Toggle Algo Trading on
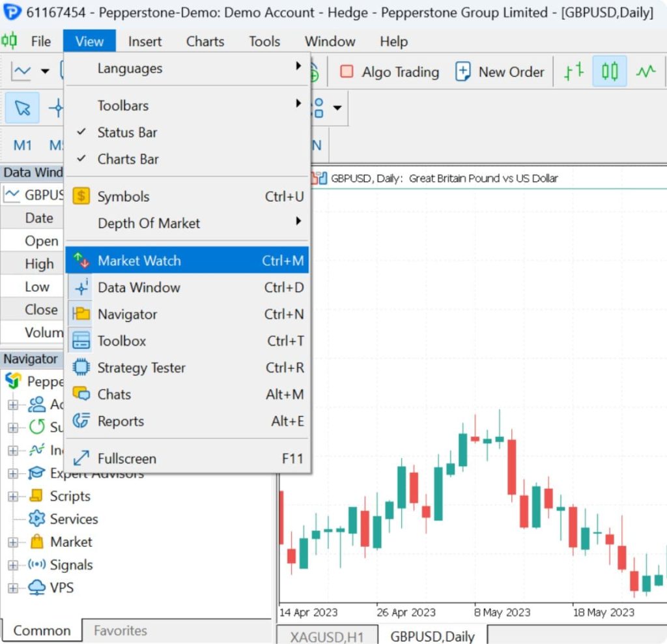Screen dimensions: 667x644 [390, 72]
